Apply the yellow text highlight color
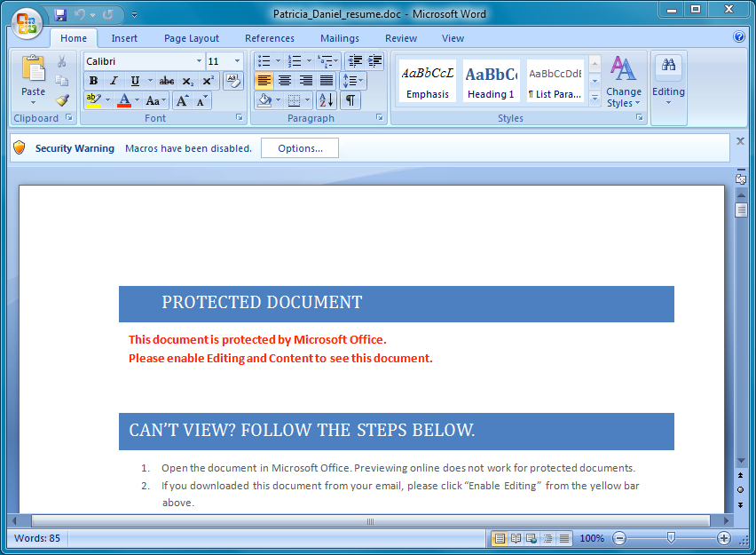This screenshot has height=555, width=756. [x=93, y=100]
